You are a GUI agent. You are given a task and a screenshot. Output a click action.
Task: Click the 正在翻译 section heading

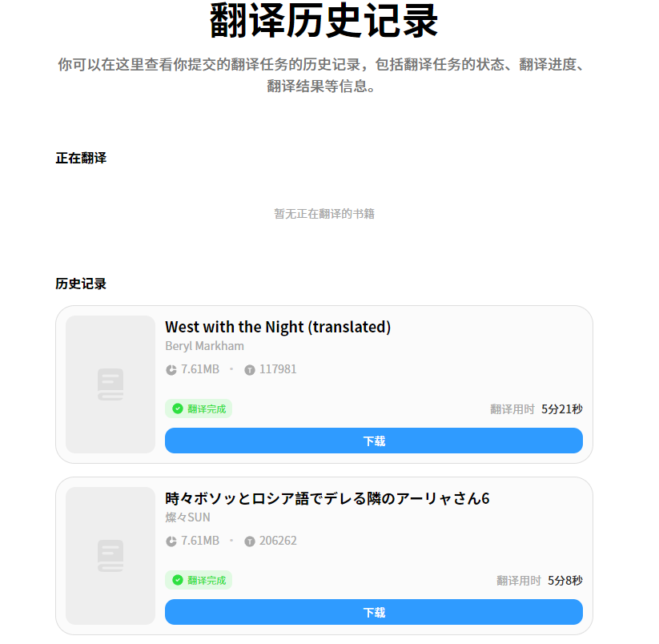tap(81, 158)
